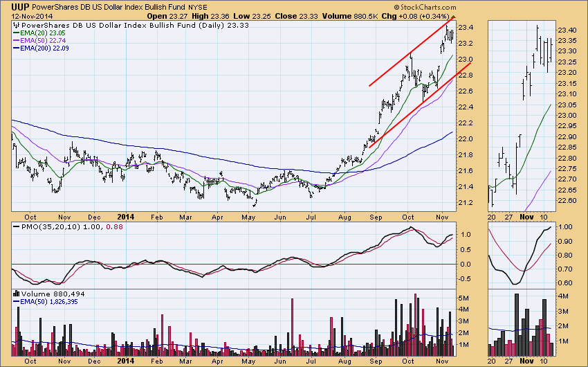Click the Low 23.25 value
Screen dimensions: 588x367
pos(252,16)
